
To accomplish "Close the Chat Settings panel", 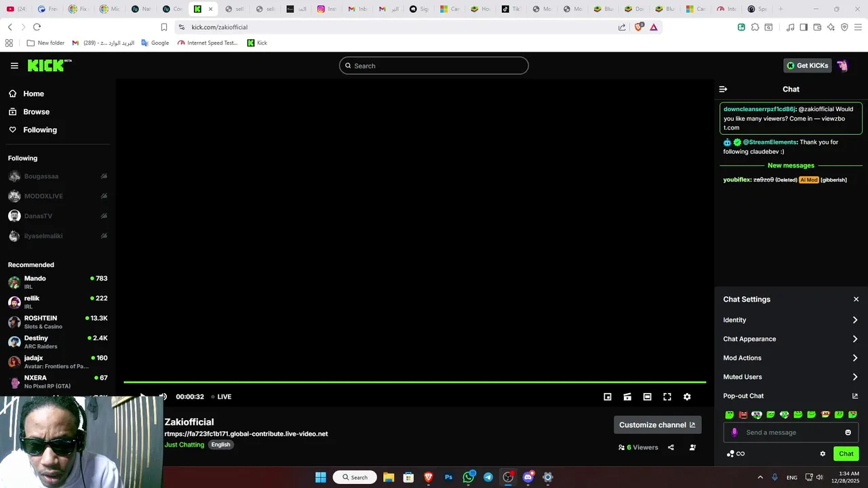I will (856, 299).
